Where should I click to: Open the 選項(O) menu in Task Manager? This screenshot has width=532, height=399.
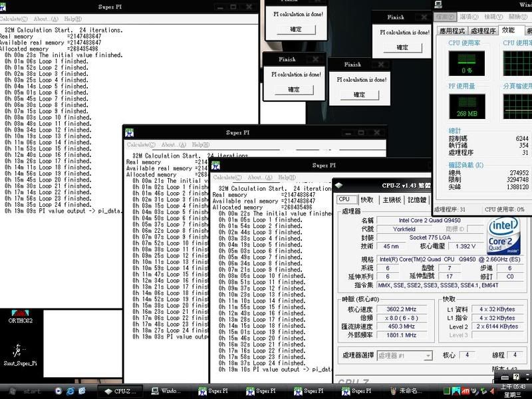[x=469, y=17]
